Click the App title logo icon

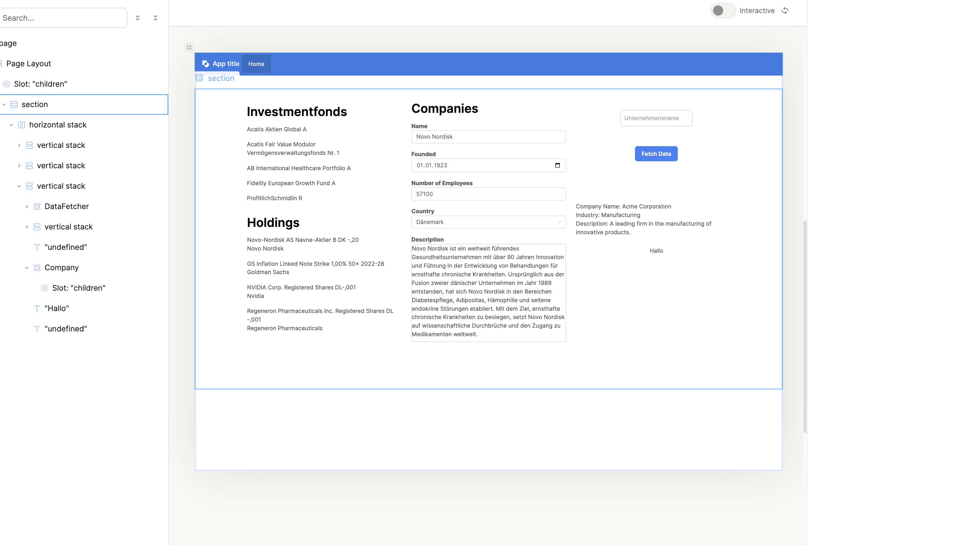205,63
